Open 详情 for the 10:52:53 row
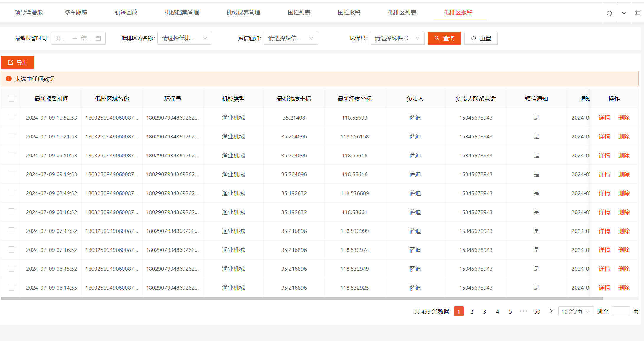The height and width of the screenshot is (341, 644). tap(604, 118)
